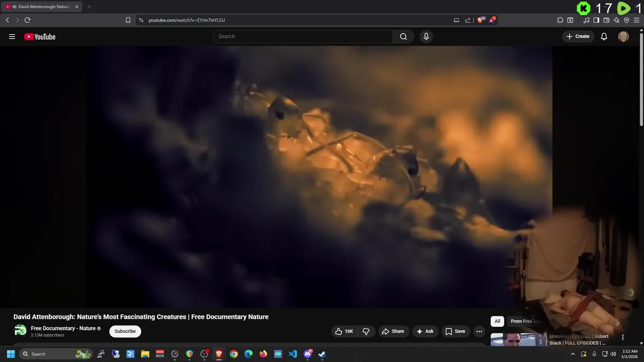The width and height of the screenshot is (644, 362).
Task: Toggle the Brave sidebar panel
Action: 596,20
